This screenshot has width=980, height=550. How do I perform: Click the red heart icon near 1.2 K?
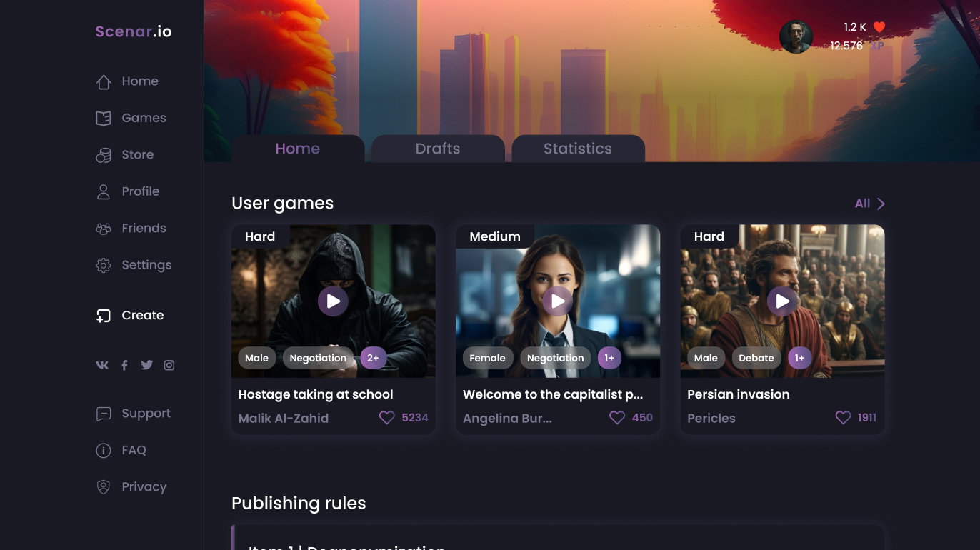pos(879,27)
